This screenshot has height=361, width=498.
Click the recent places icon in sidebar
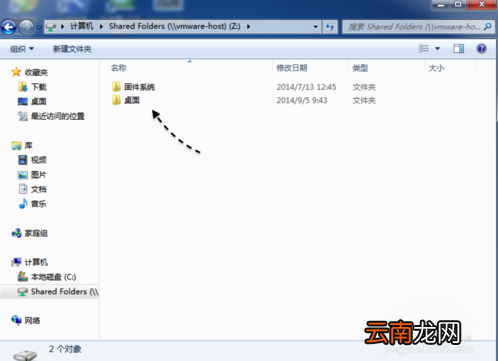click(x=23, y=116)
